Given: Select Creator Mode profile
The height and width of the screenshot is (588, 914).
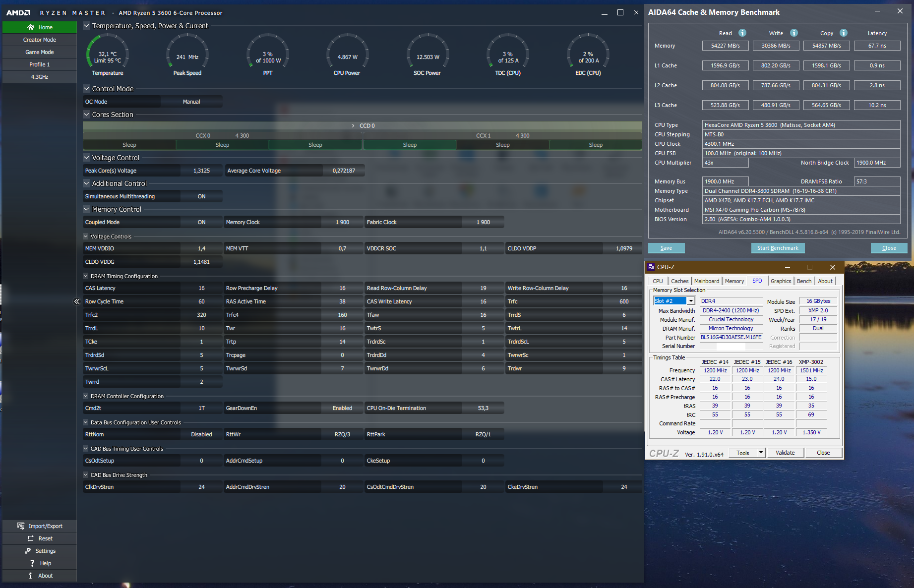Looking at the screenshot, I should point(40,40).
